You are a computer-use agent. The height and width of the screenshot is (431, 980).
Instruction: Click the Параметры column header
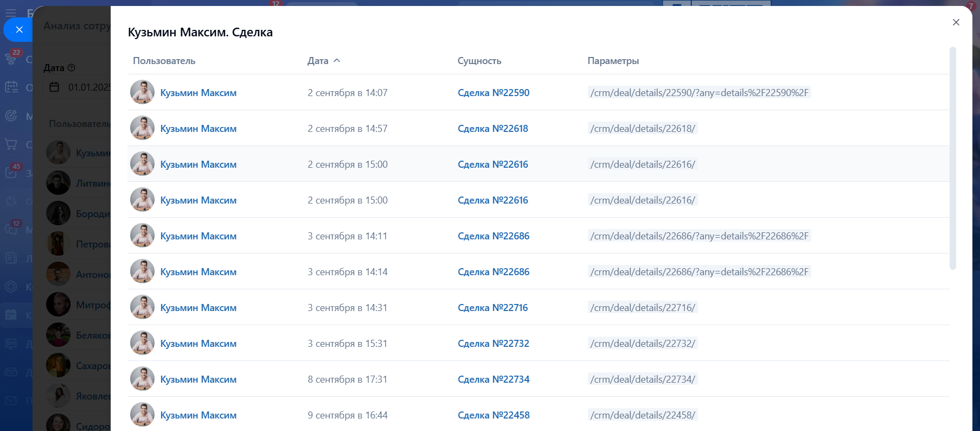click(x=613, y=61)
